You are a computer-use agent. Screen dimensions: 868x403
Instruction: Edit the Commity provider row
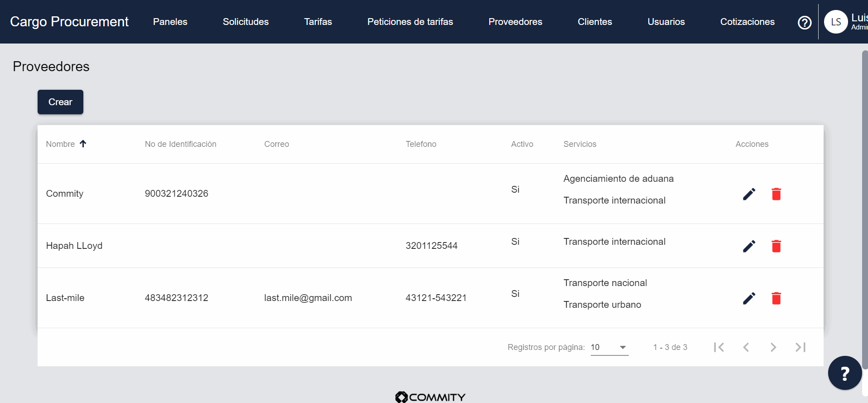749,194
